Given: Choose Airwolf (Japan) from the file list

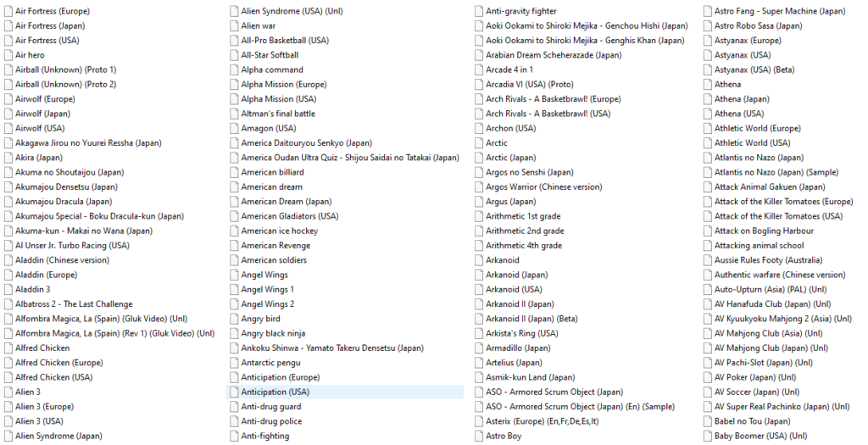Looking at the screenshot, I should point(42,114).
